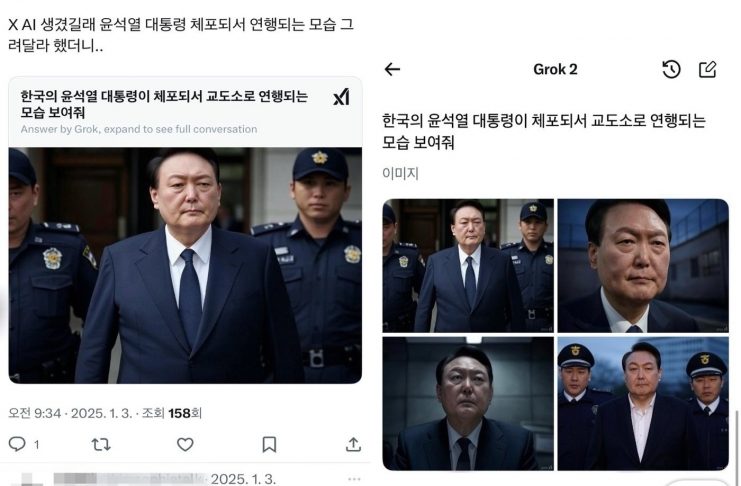The width and height of the screenshot is (741, 486).
Task: Tap the back arrow in Grok header
Action: [x=392, y=69]
